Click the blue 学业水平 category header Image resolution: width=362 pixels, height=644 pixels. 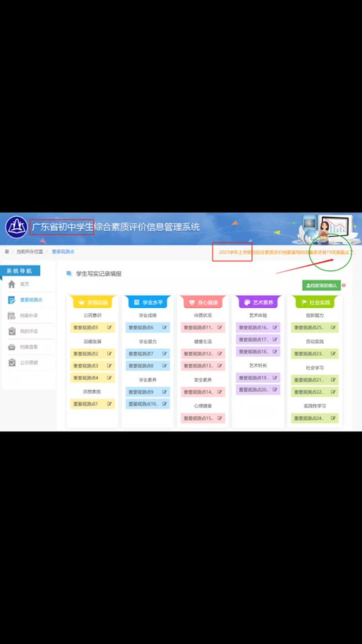click(x=147, y=302)
